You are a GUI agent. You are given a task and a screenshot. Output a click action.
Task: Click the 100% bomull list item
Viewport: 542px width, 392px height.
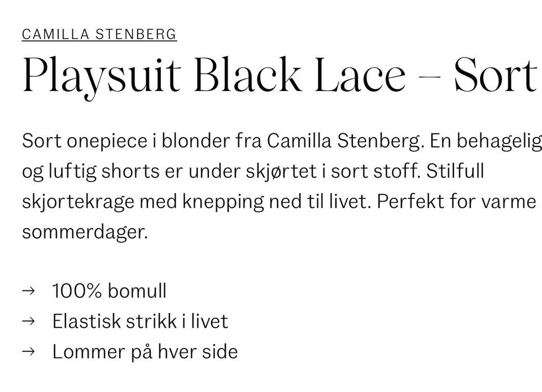coord(109,291)
